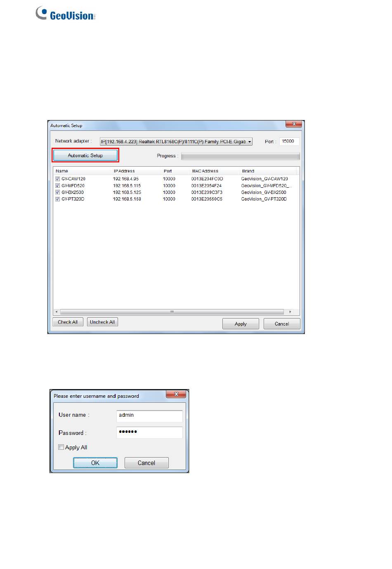Click the Automatic Setup button

(x=85, y=156)
